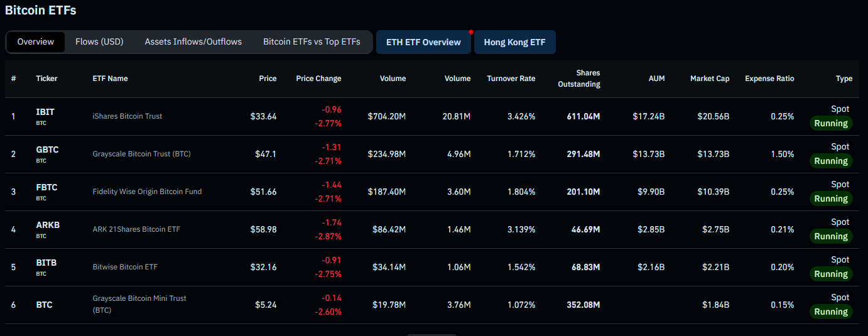Click the $234.98M volume cell

coord(387,154)
